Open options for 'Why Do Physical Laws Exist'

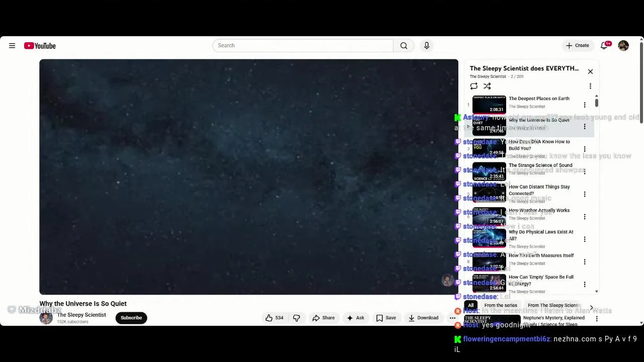point(585,239)
